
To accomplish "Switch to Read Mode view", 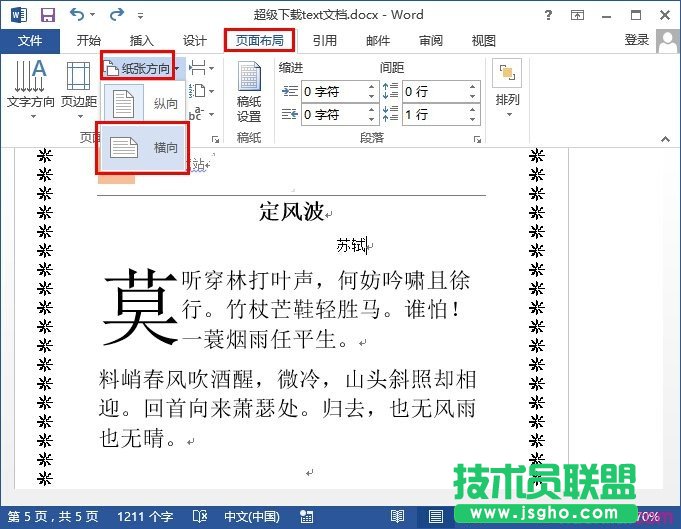I will coord(397,516).
